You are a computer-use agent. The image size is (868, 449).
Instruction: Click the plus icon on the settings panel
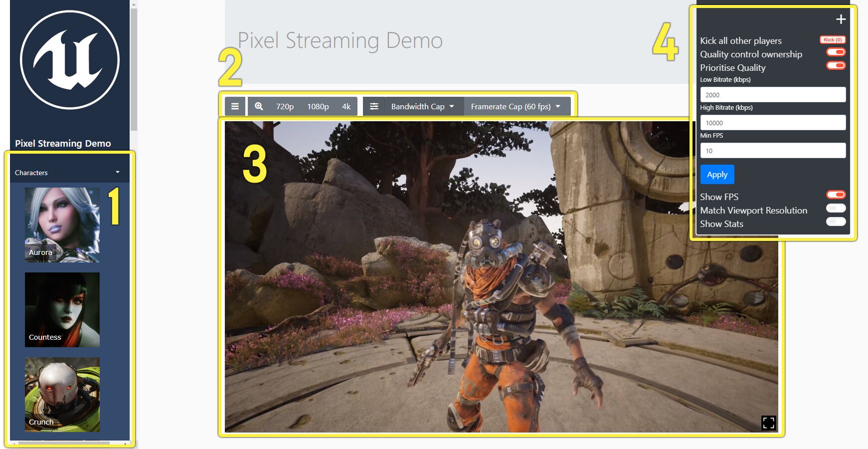841,19
